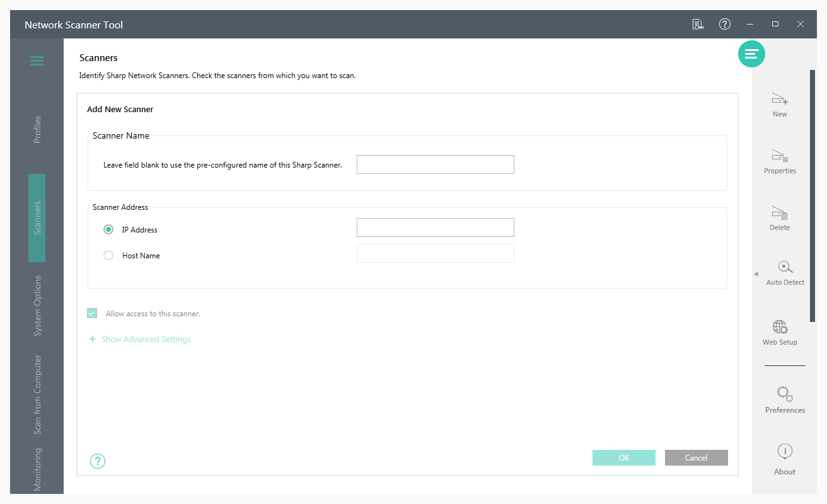Run Auto Detect for scanners

tap(785, 267)
